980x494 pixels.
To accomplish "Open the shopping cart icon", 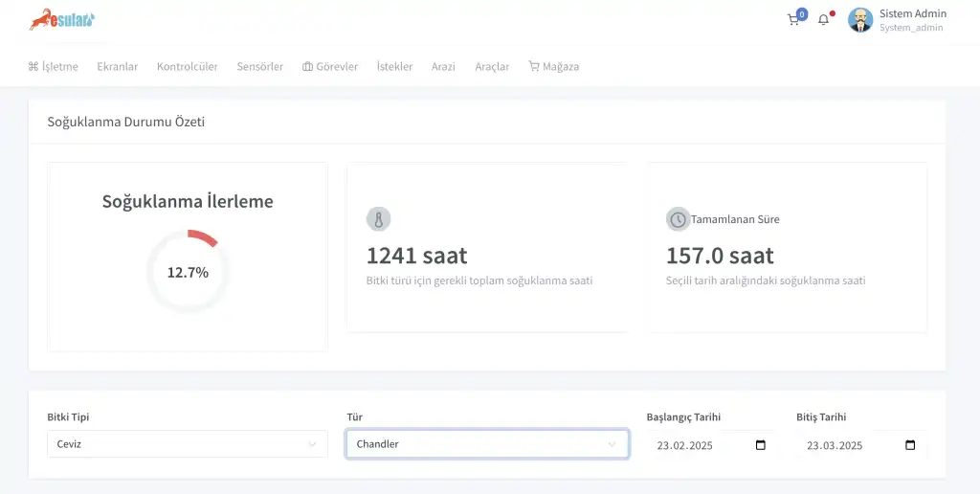I will [x=793, y=20].
